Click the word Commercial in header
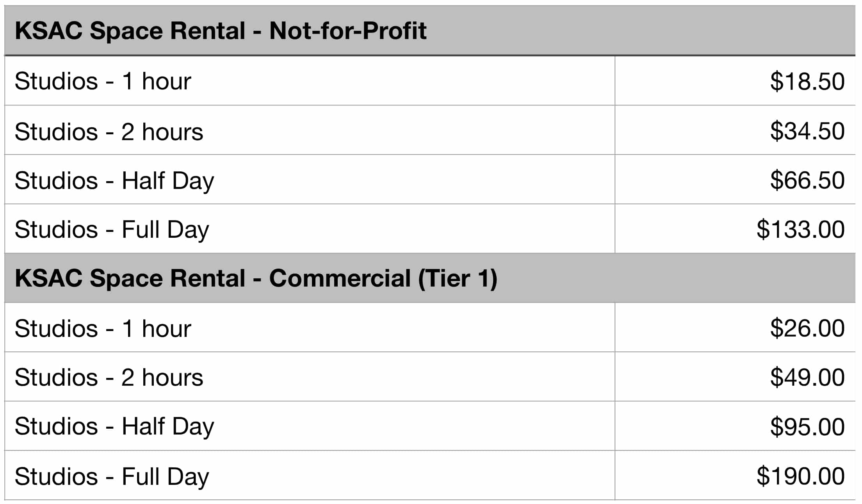Image resolution: width=862 pixels, height=504 pixels. pos(340,278)
